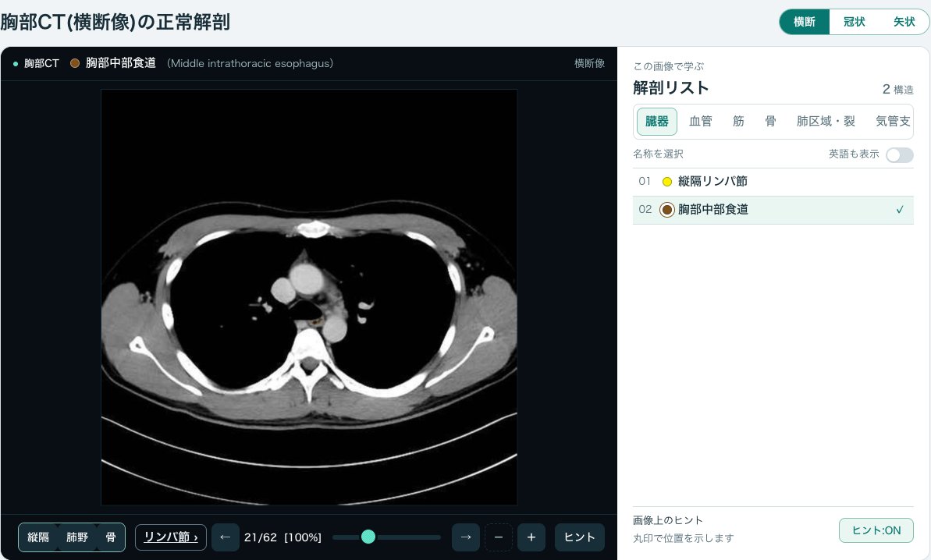Click the 名称を選択 label
The width and height of the screenshot is (931, 560).
coord(658,154)
